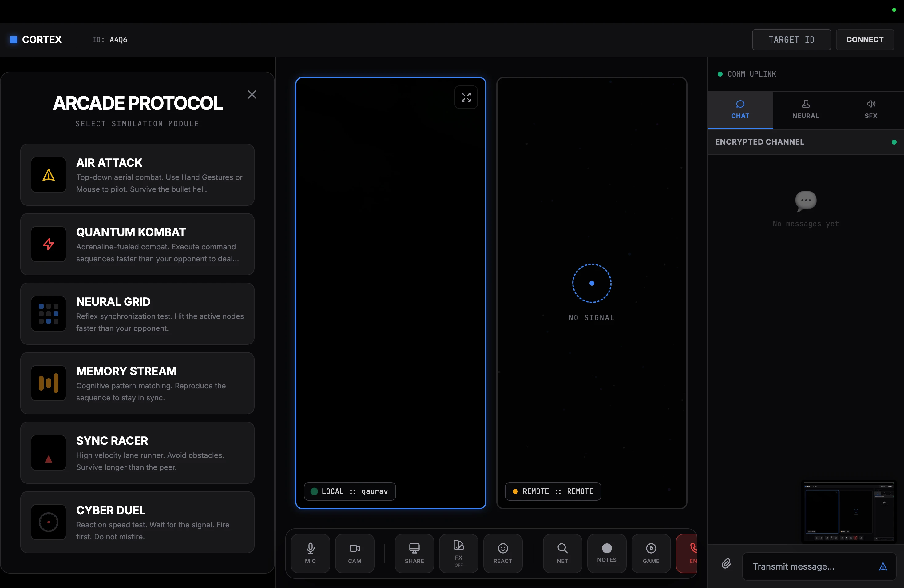Open the NET diagnostics magnifier
The height and width of the screenshot is (588, 904).
[562, 553]
